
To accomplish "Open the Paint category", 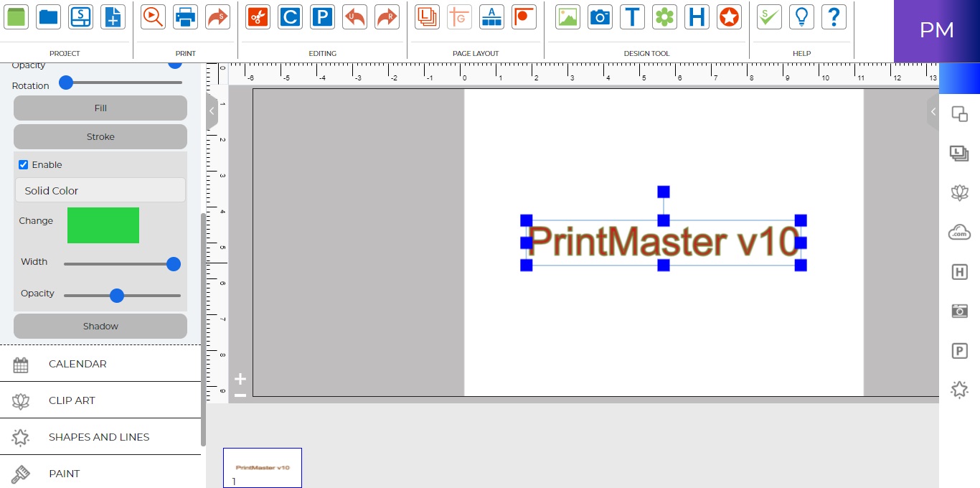I will 100,473.
